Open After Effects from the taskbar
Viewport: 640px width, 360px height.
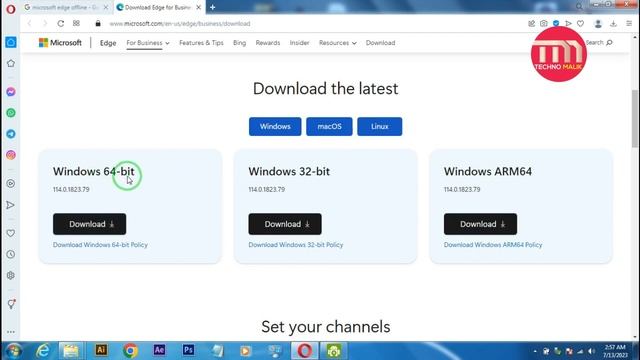point(159,350)
